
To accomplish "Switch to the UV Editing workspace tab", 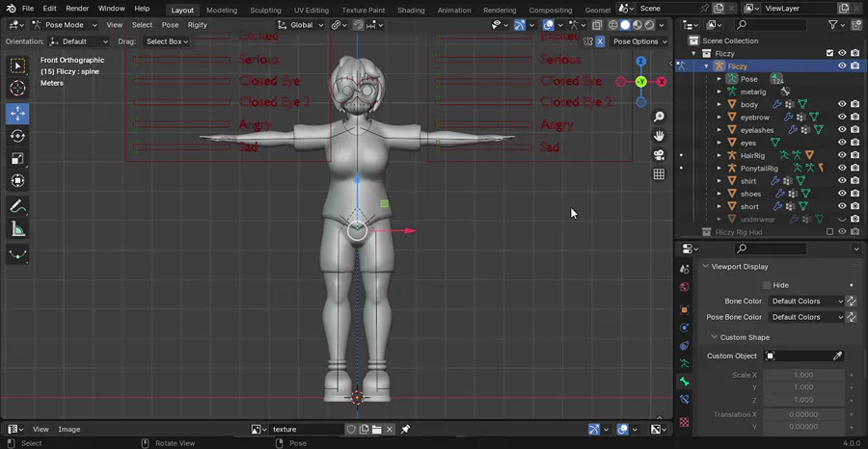I will (312, 10).
